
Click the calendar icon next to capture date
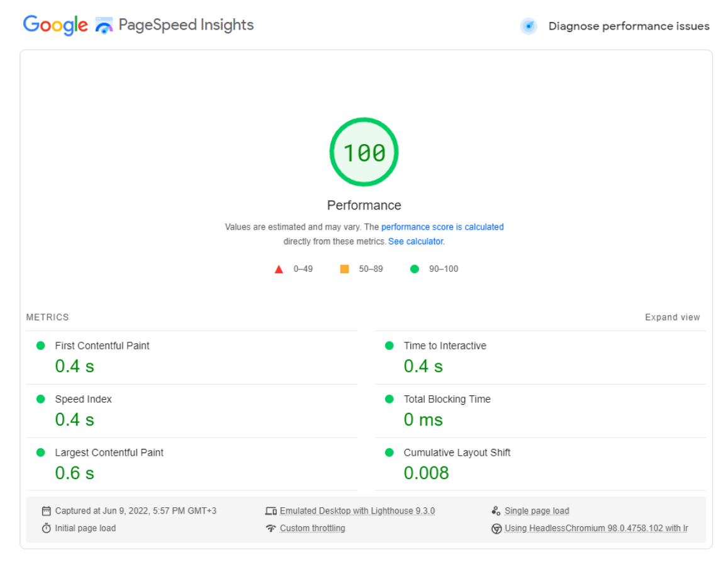(x=45, y=510)
